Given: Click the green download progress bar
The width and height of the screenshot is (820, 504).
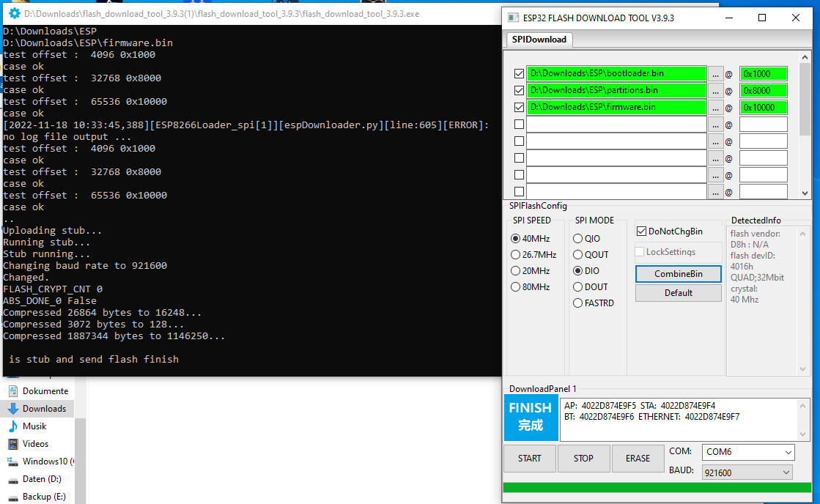Looking at the screenshot, I should pos(657,488).
